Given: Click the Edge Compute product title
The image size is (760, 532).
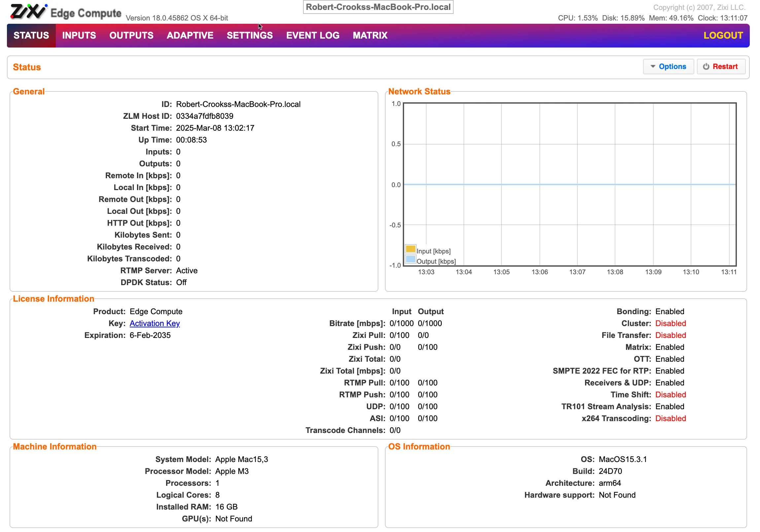Looking at the screenshot, I should click(86, 14).
